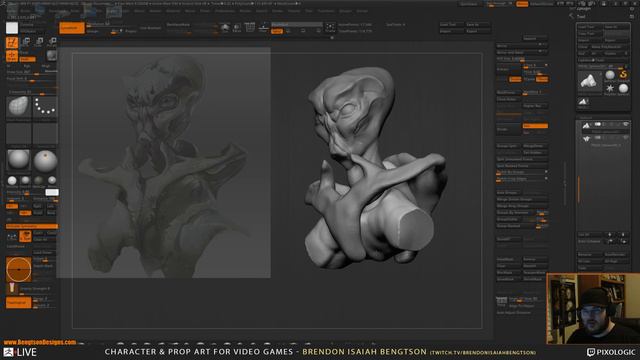Image resolution: width=640 pixels, height=360 pixels.
Task: Click Save As in Tool panel
Action: coord(616,27)
